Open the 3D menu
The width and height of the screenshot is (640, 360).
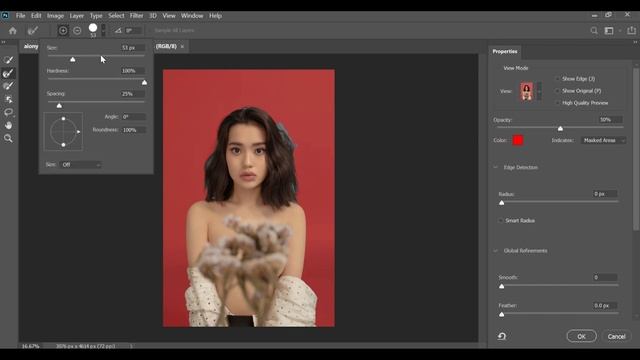pos(153,16)
